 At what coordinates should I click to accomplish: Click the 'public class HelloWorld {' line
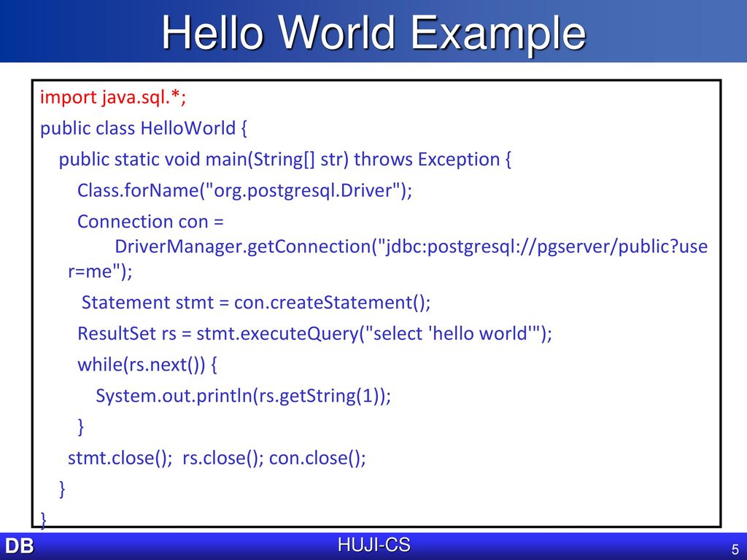[x=144, y=128]
